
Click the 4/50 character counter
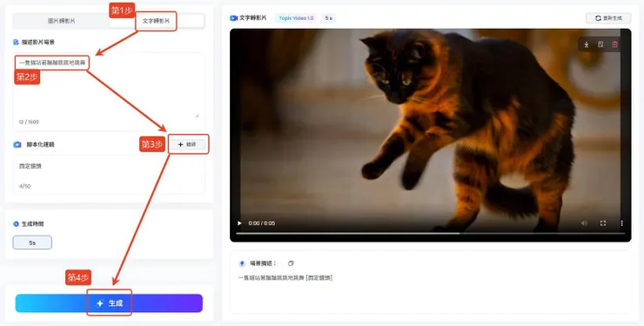click(x=24, y=186)
